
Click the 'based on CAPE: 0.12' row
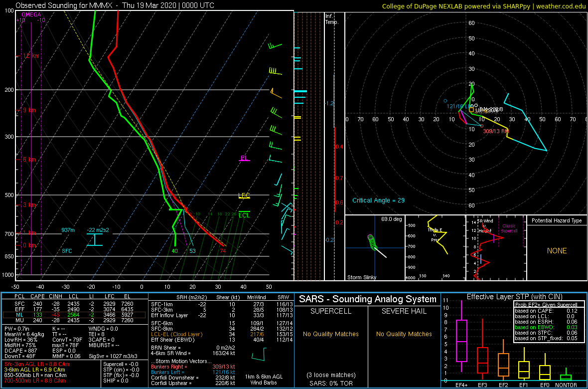coord(546,311)
